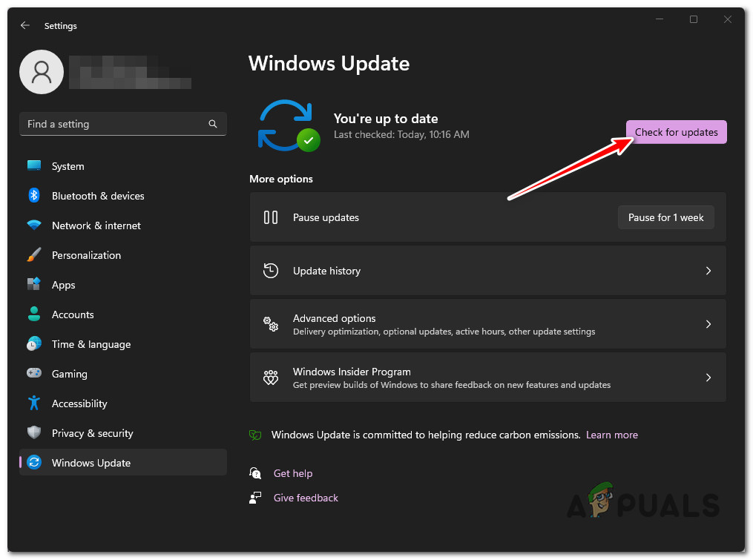Screen dimensions: 753x560
Task: Click the green leaf carbon icon
Action: tap(255, 435)
